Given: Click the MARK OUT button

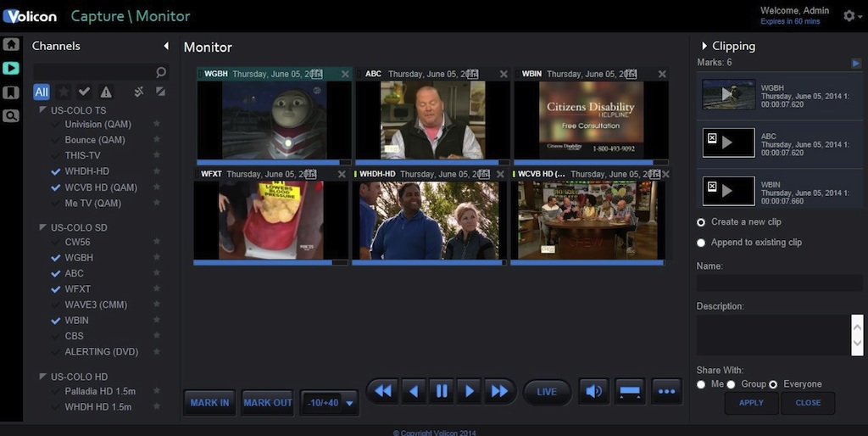Looking at the screenshot, I should [268, 403].
